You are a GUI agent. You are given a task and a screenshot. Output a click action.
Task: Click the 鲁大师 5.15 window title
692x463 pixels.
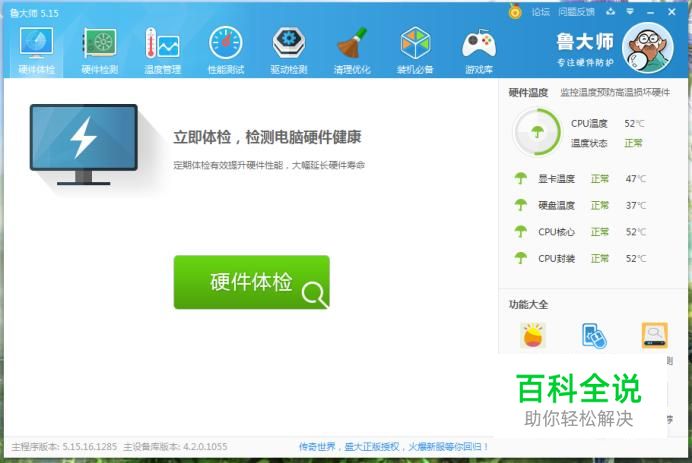click(34, 13)
